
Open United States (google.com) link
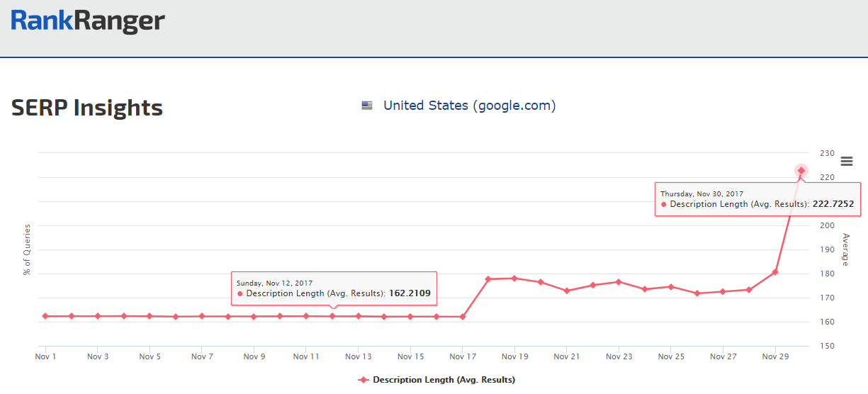pyautogui.click(x=469, y=106)
